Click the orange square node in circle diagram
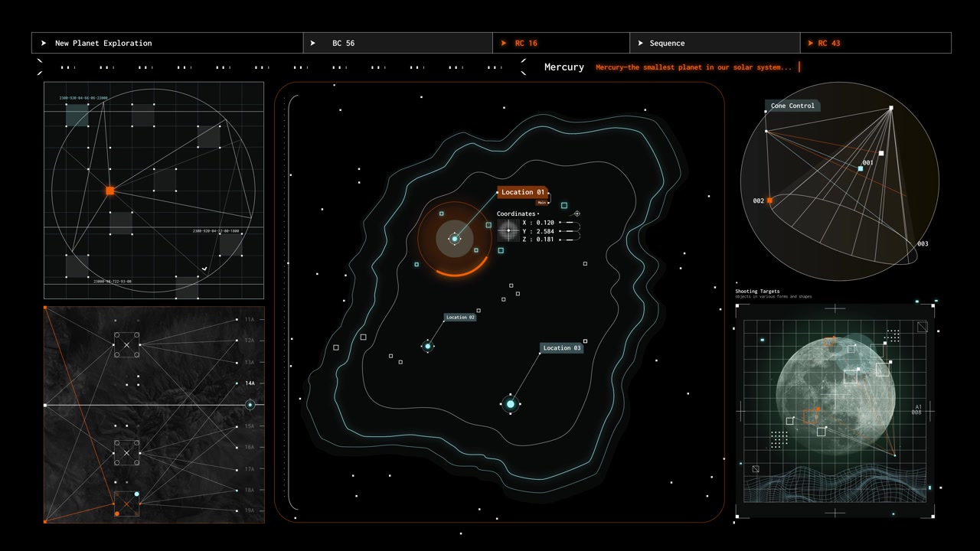The height and width of the screenshot is (551, 980). [x=109, y=191]
